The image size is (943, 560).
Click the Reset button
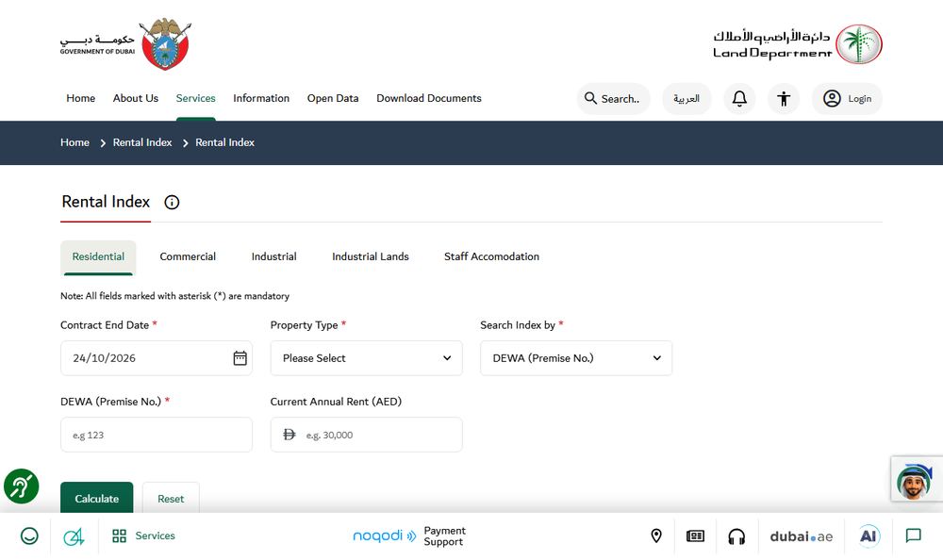pos(171,498)
